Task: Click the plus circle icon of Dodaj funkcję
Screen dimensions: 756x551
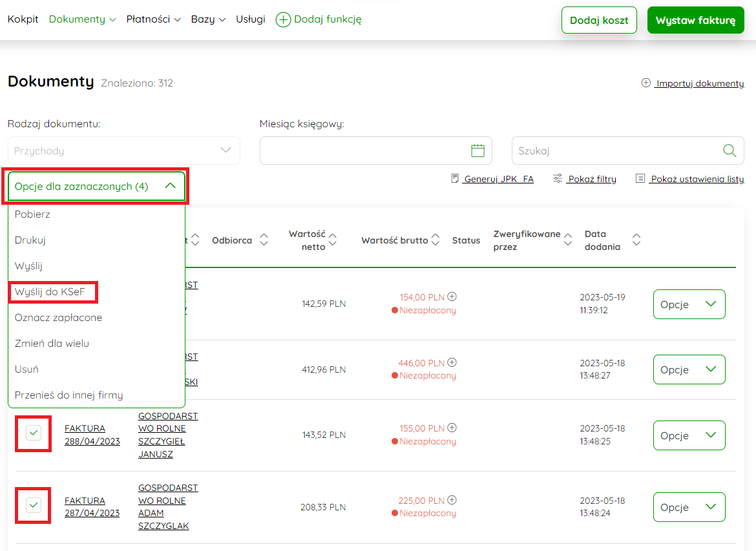Action: tap(283, 19)
